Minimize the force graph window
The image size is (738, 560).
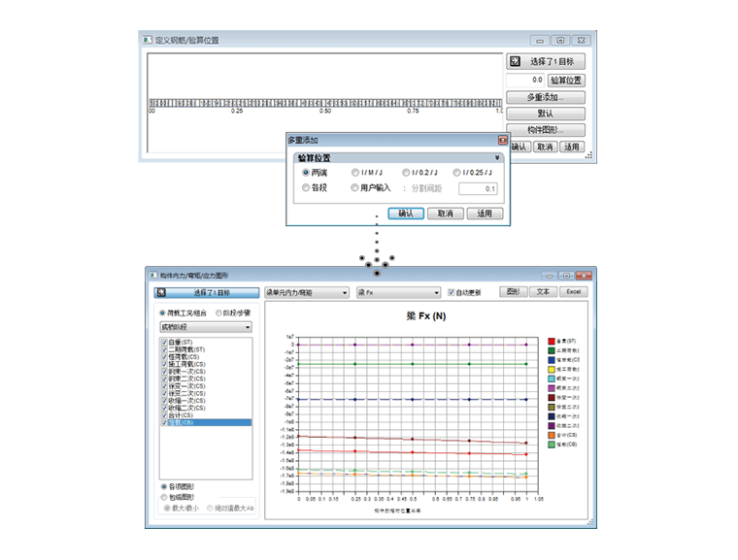coord(549,276)
